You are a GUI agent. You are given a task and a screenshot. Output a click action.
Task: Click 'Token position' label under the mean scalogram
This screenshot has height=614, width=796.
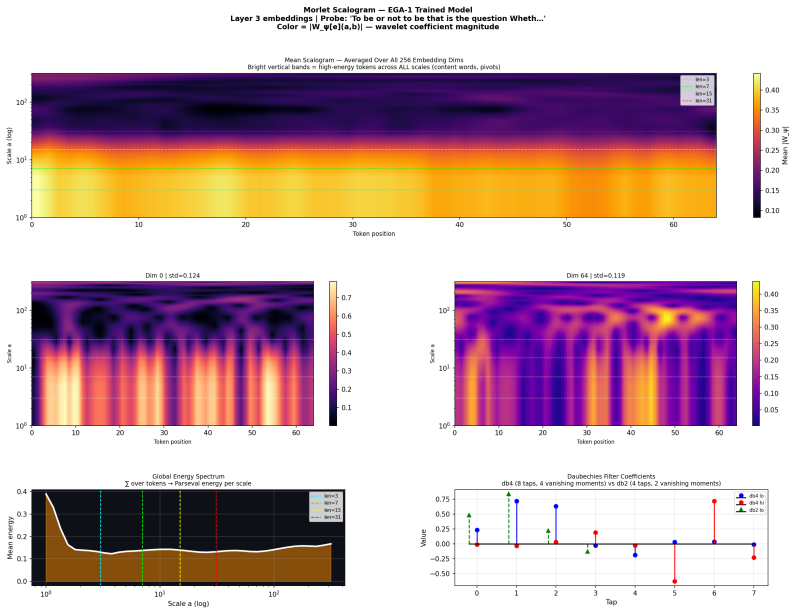(x=374, y=234)
